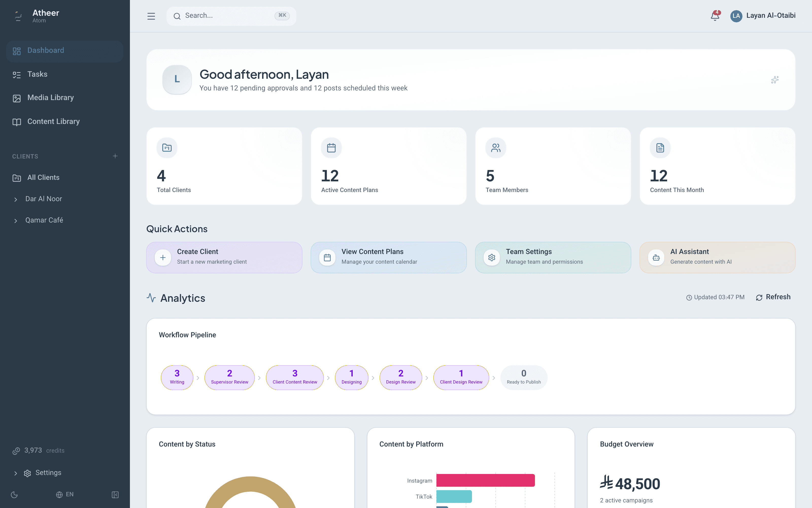Click calendar icon on View Content Plans
The width and height of the screenshot is (812, 508).
[x=327, y=258]
